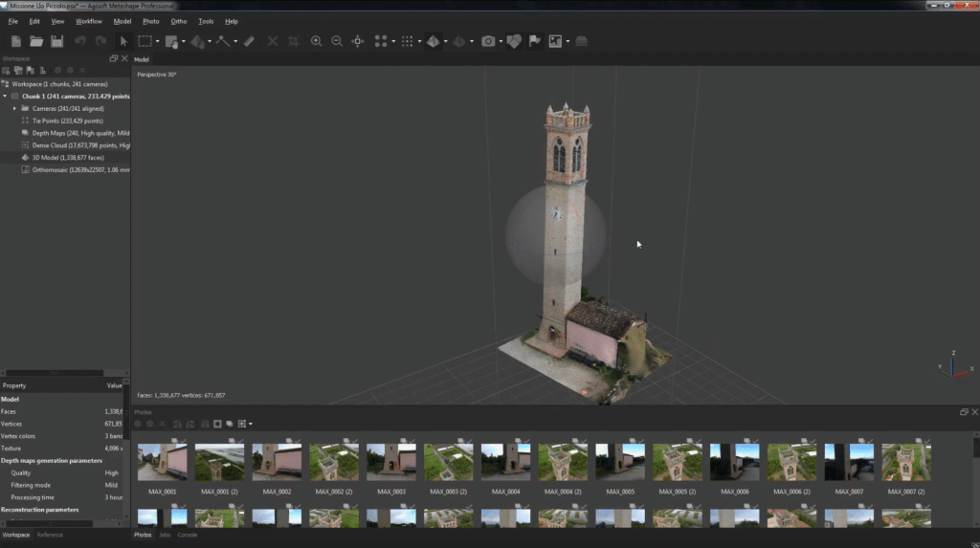Image resolution: width=980 pixels, height=548 pixels.
Task: Show the shaded 3D model view
Action: click(434, 41)
